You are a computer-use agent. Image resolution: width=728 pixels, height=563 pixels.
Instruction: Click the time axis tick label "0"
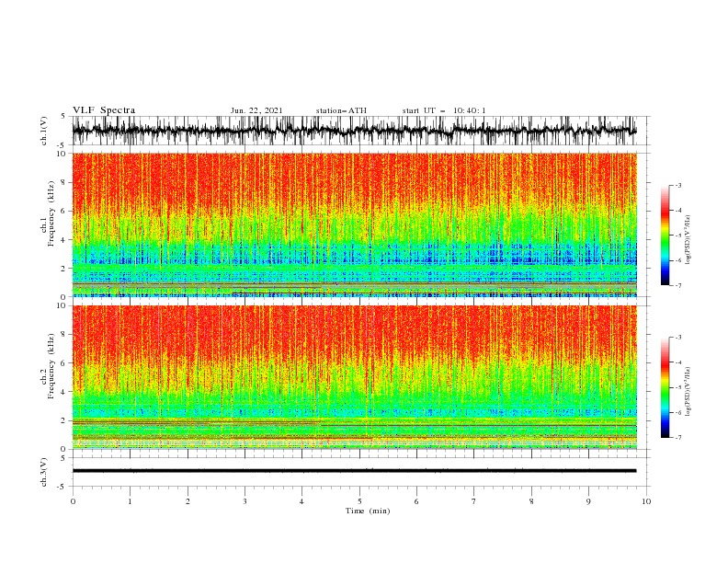pyautogui.click(x=73, y=501)
